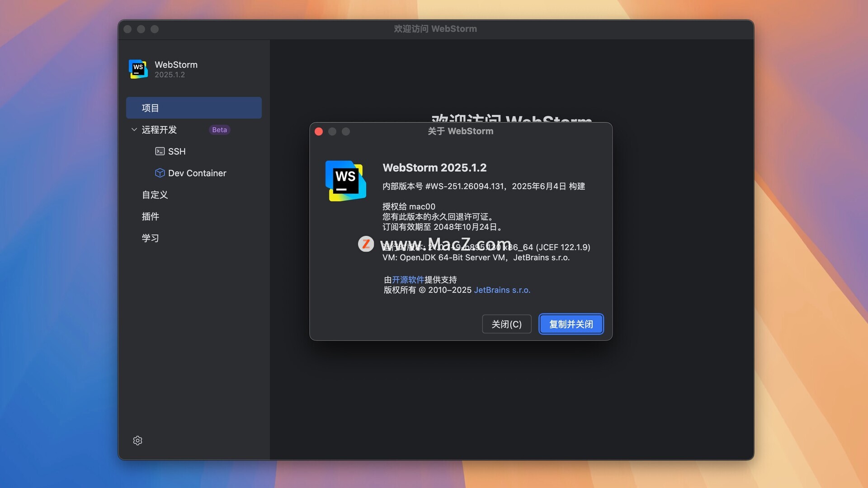This screenshot has height=488, width=868.
Task: Click the 授权给 mac00 text
Action: click(409, 206)
